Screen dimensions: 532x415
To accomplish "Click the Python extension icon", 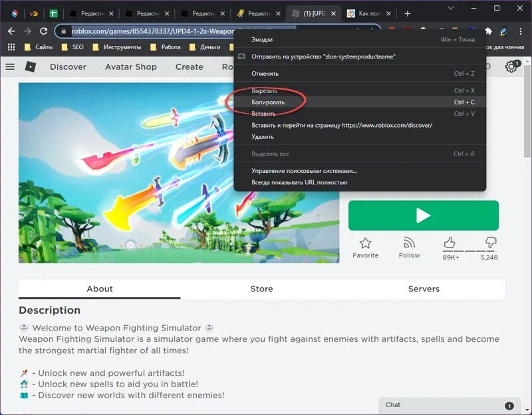I will click(x=504, y=31).
